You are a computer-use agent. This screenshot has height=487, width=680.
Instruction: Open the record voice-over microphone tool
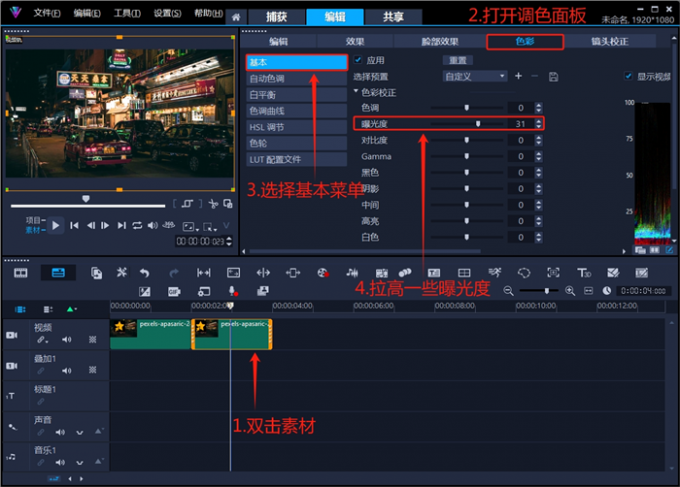pyautogui.click(x=233, y=291)
